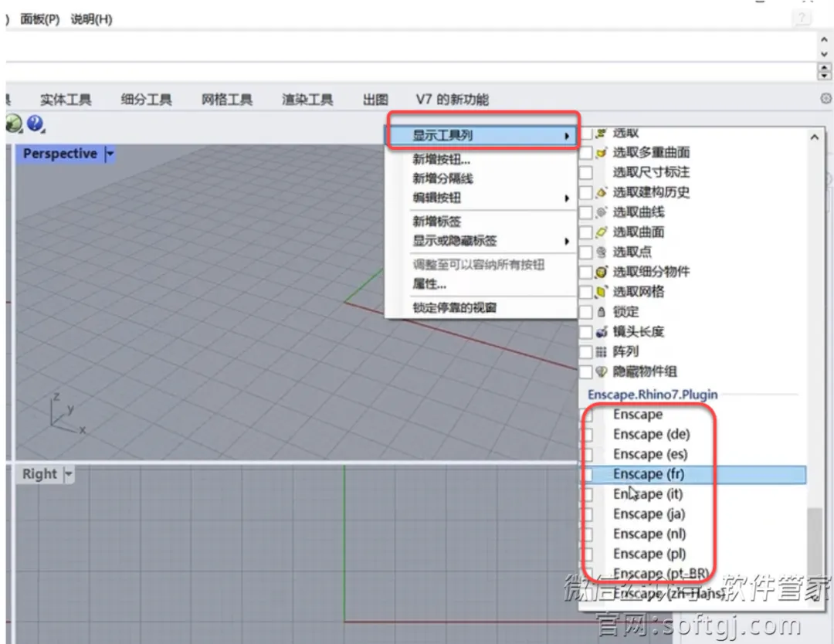The width and height of the screenshot is (834, 644).
Task: Open the 网格工具 tab
Action: (226, 100)
